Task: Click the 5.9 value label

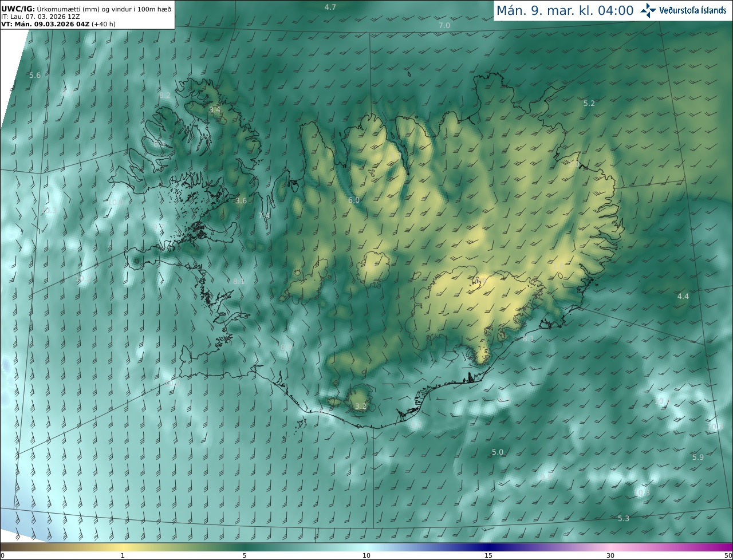Action: (x=698, y=457)
